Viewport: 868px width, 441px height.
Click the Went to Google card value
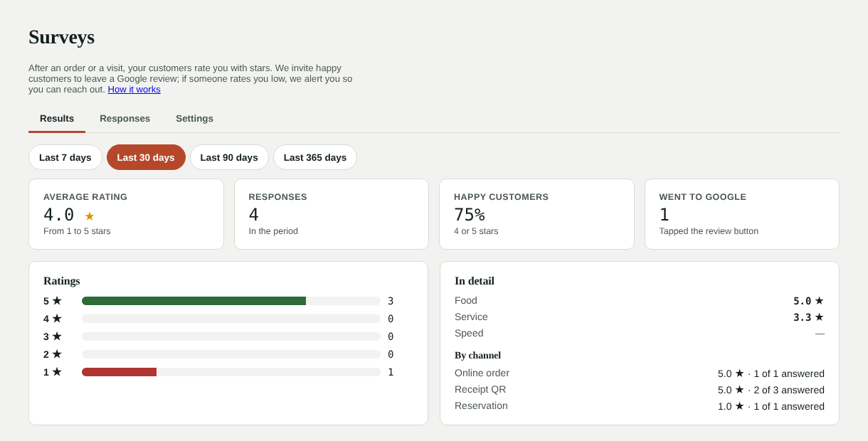pos(665,215)
